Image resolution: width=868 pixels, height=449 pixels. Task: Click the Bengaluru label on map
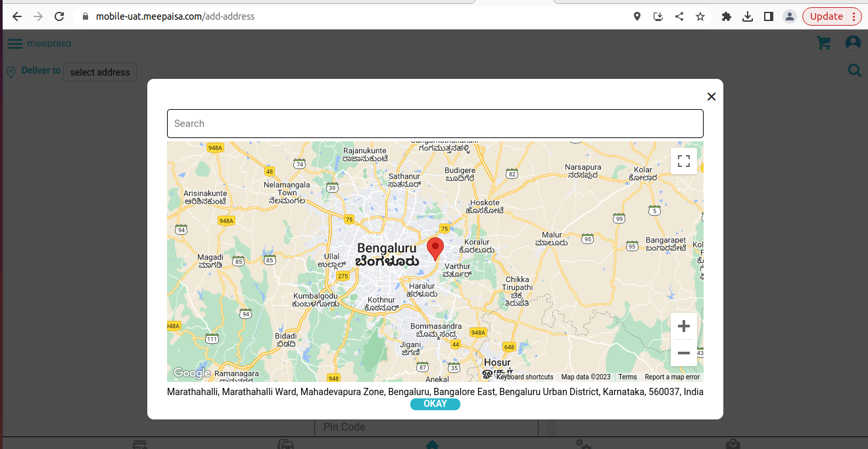tap(387, 254)
